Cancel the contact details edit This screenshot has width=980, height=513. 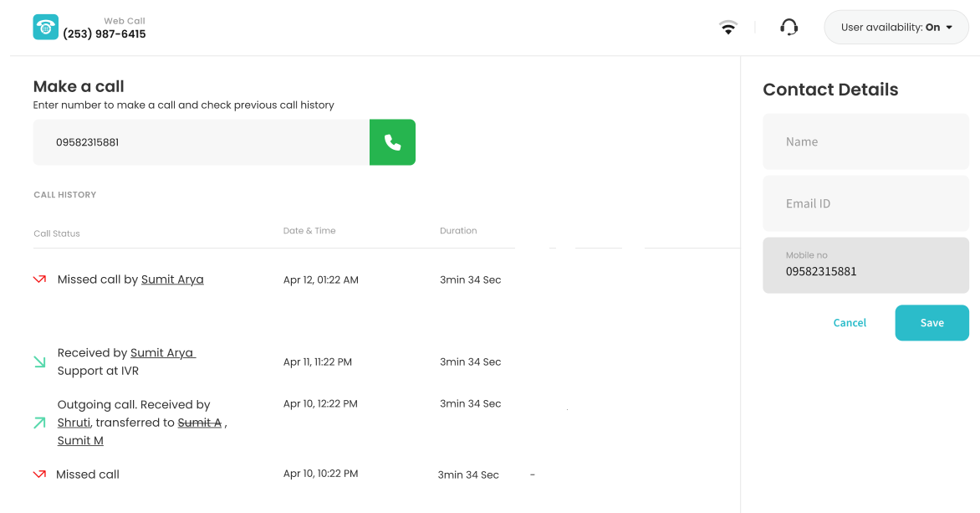pos(850,323)
